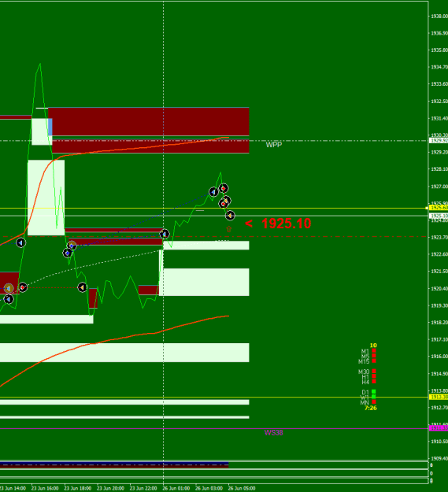This screenshot has height=492, width=448.
Task: Select the trade marker on the dotted vertical line
Action: pos(165,234)
